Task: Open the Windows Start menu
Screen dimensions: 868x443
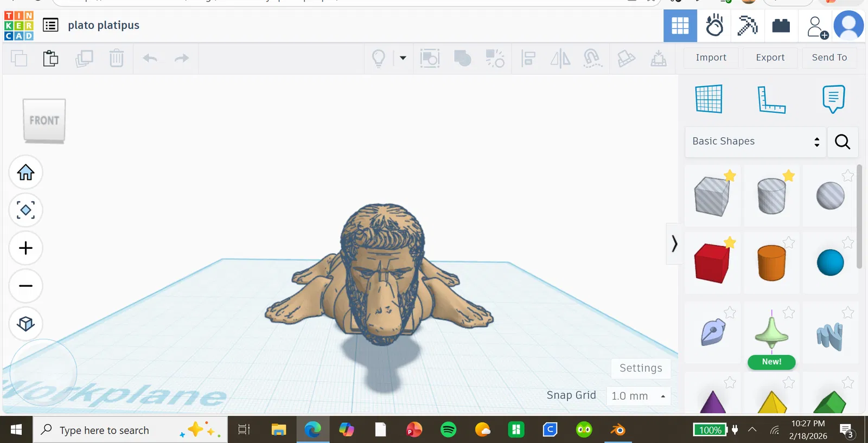Action: pyautogui.click(x=16, y=430)
